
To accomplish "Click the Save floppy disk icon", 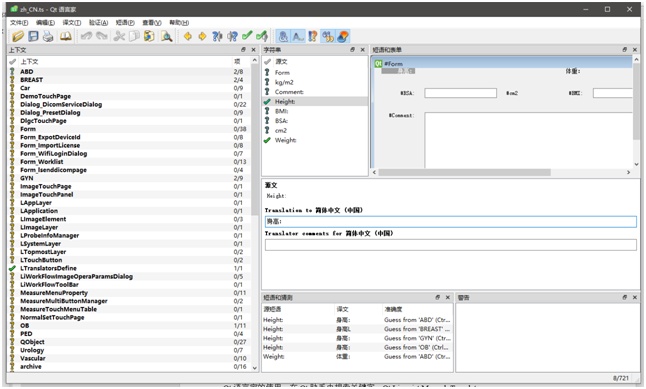I will point(33,36).
